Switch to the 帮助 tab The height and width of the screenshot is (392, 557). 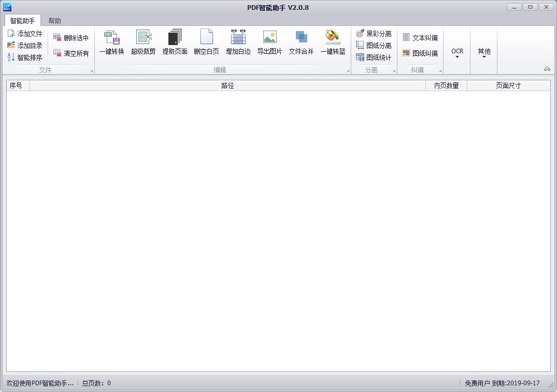pos(54,20)
